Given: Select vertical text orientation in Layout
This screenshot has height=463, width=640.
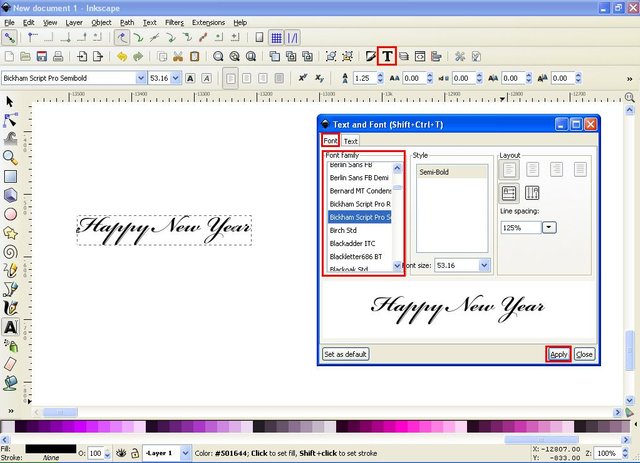Looking at the screenshot, I should pyautogui.click(x=532, y=193).
